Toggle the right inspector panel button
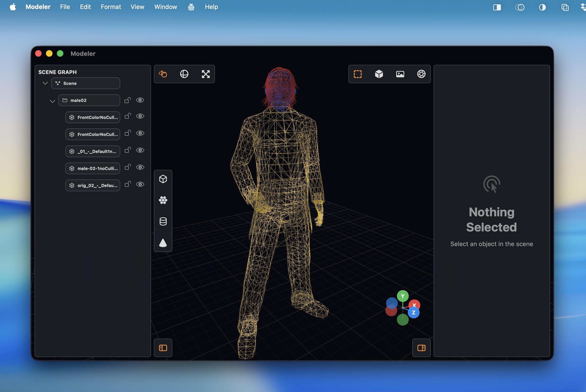This screenshot has height=392, width=586. (x=421, y=348)
